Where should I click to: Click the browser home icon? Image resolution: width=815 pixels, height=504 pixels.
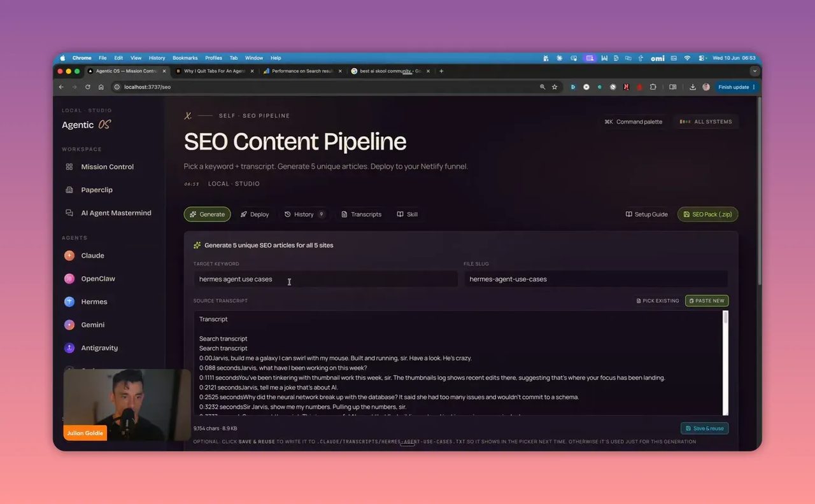coord(101,87)
